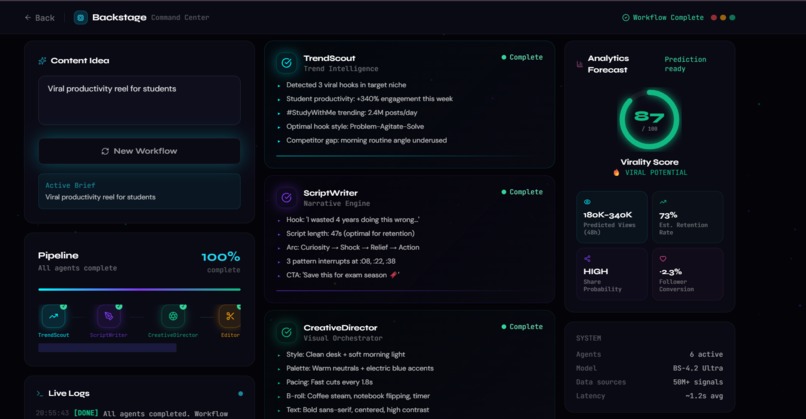The height and width of the screenshot is (419, 806).
Task: Click the share probability icon
Action: pyautogui.click(x=587, y=259)
